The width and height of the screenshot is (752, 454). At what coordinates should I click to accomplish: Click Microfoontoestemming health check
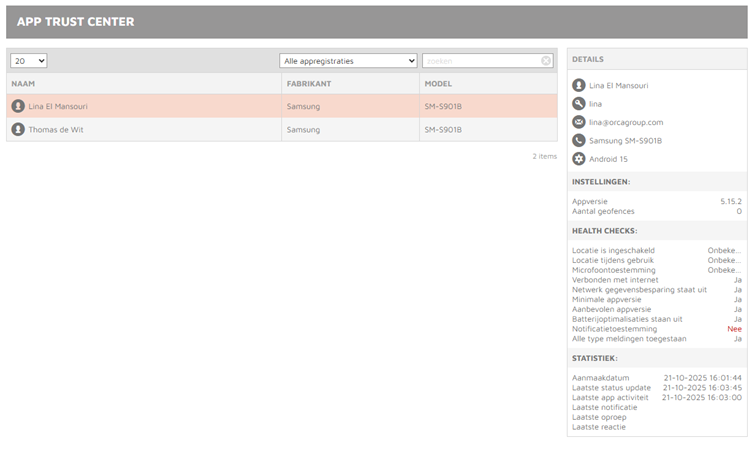point(657,270)
